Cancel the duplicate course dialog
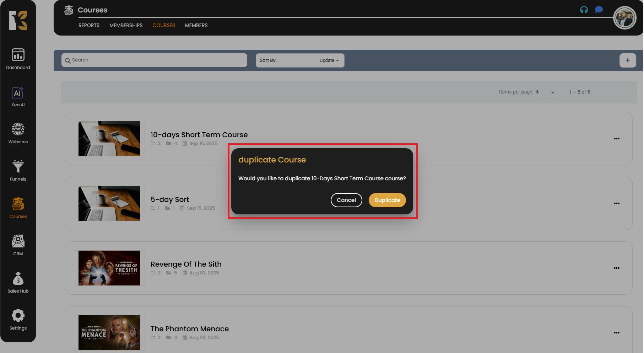 [x=346, y=200]
